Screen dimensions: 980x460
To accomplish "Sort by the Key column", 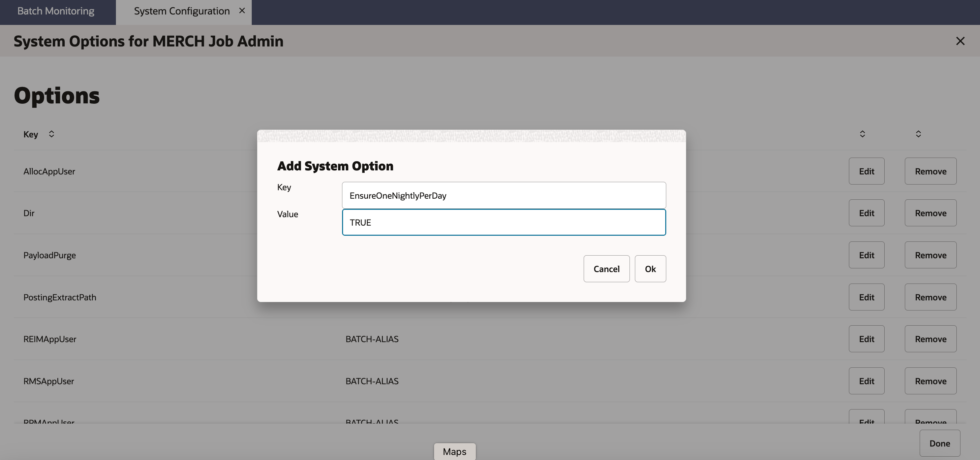I will (51, 134).
